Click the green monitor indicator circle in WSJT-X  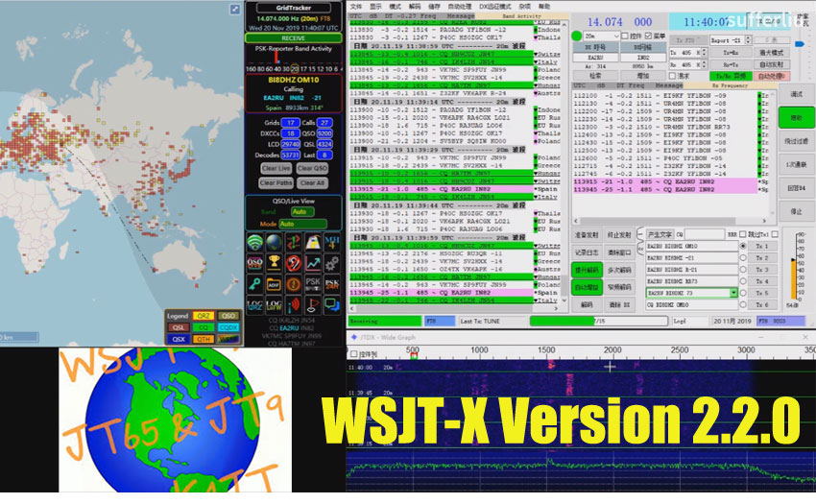(577, 36)
